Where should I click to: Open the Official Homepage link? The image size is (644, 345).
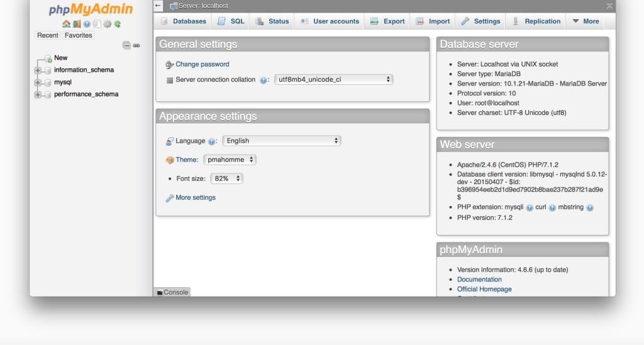484,289
